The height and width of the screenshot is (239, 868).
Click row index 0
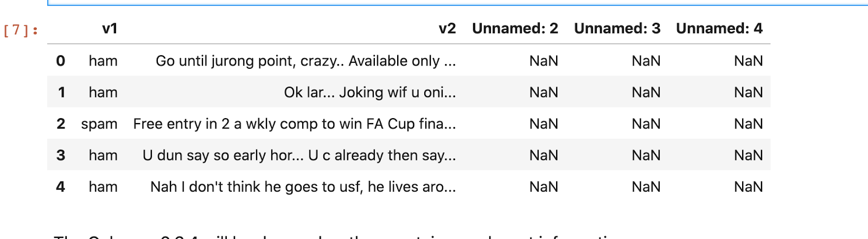61,61
